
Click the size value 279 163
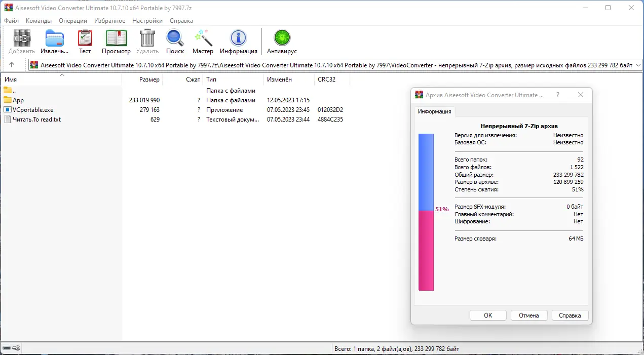(x=149, y=110)
